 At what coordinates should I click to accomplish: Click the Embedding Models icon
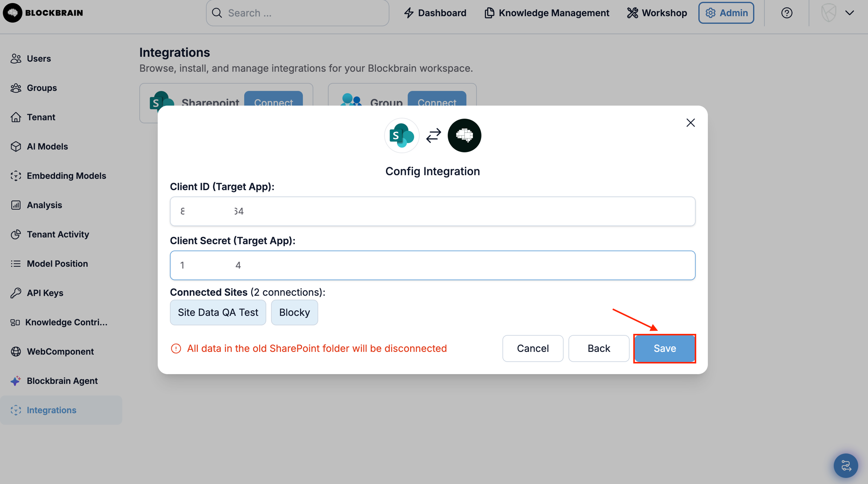click(16, 176)
